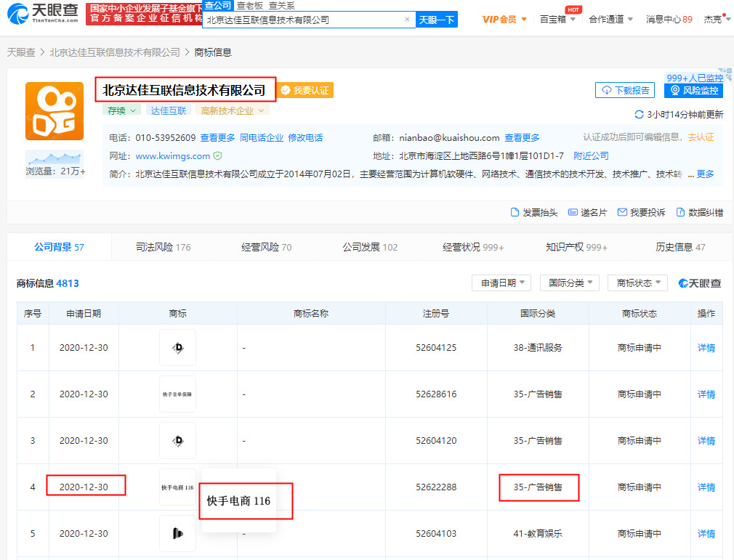Screen dimensions: 734x560
Task: Click the 发票抬头 icon link
Action: pyautogui.click(x=534, y=212)
